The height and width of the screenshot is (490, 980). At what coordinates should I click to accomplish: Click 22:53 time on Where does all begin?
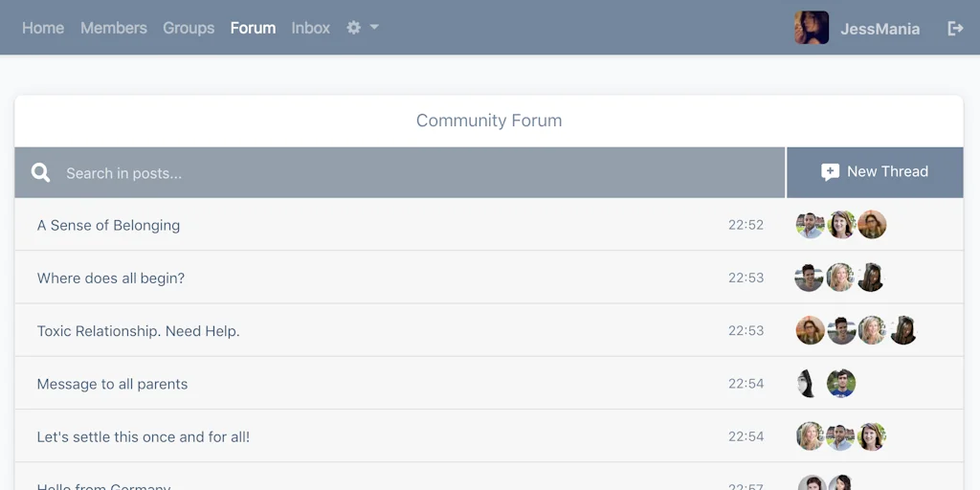point(746,278)
